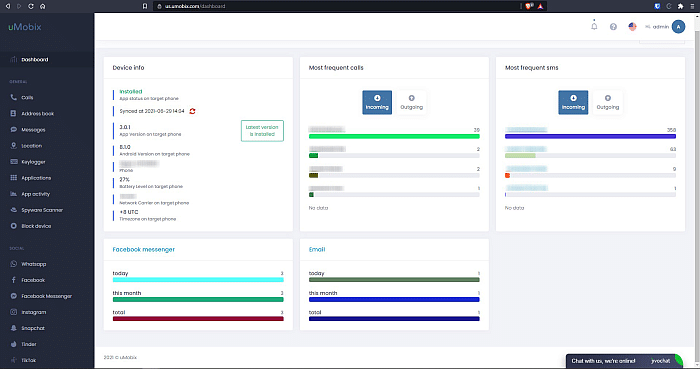Refresh sync with red sync icon
Image resolution: width=700 pixels, height=369 pixels.
coord(192,111)
